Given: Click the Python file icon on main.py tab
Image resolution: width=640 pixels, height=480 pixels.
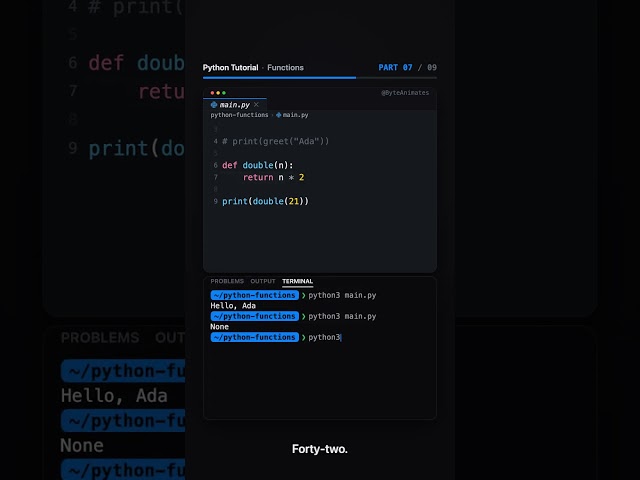Looking at the screenshot, I should 213,105.
